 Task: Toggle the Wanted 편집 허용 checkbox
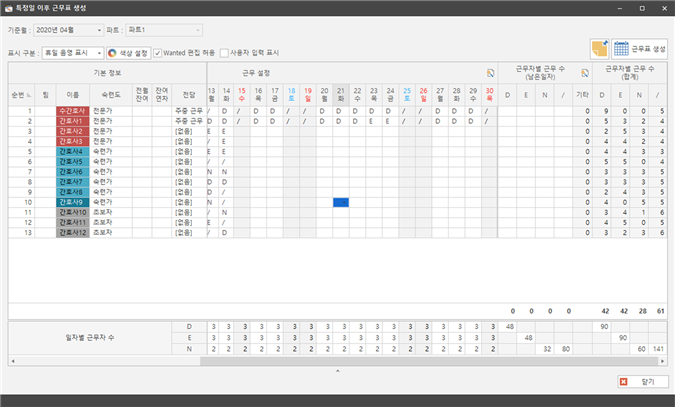coord(158,53)
